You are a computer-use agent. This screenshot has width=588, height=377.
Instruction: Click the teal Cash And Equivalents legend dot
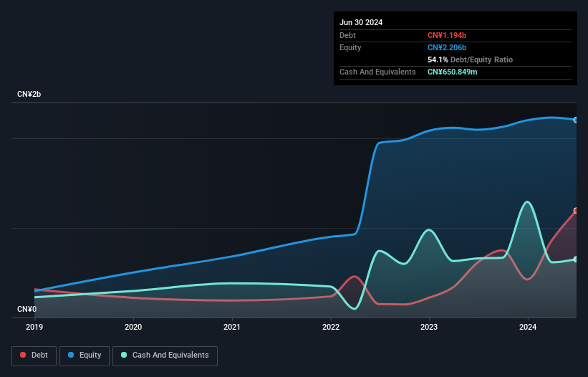(x=124, y=355)
